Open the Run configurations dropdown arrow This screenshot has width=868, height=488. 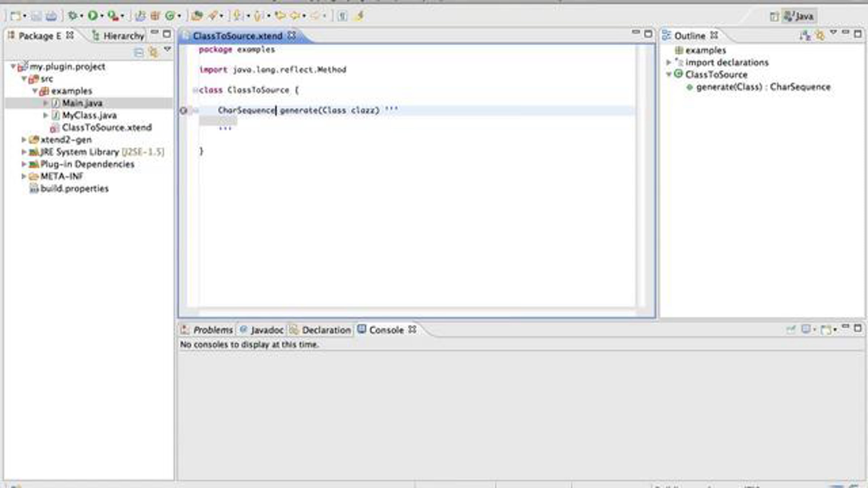(x=102, y=16)
